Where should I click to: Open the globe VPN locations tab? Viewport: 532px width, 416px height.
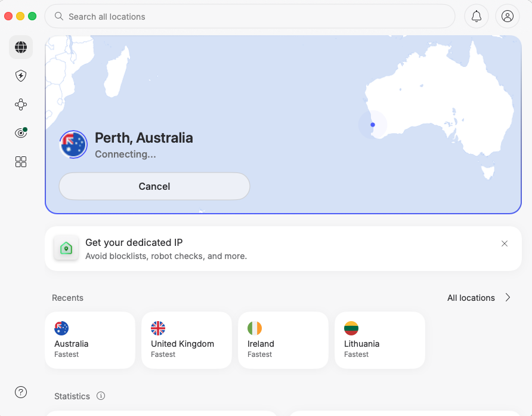pos(21,47)
